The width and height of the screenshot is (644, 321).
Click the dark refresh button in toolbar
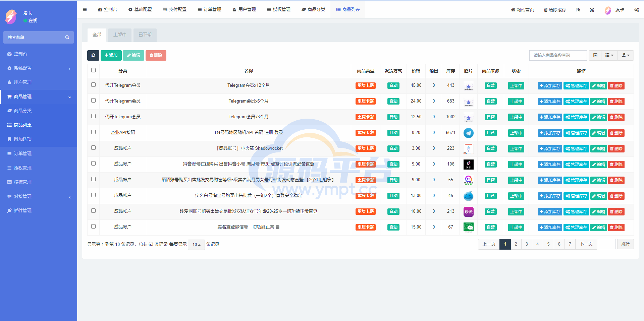pos(93,55)
